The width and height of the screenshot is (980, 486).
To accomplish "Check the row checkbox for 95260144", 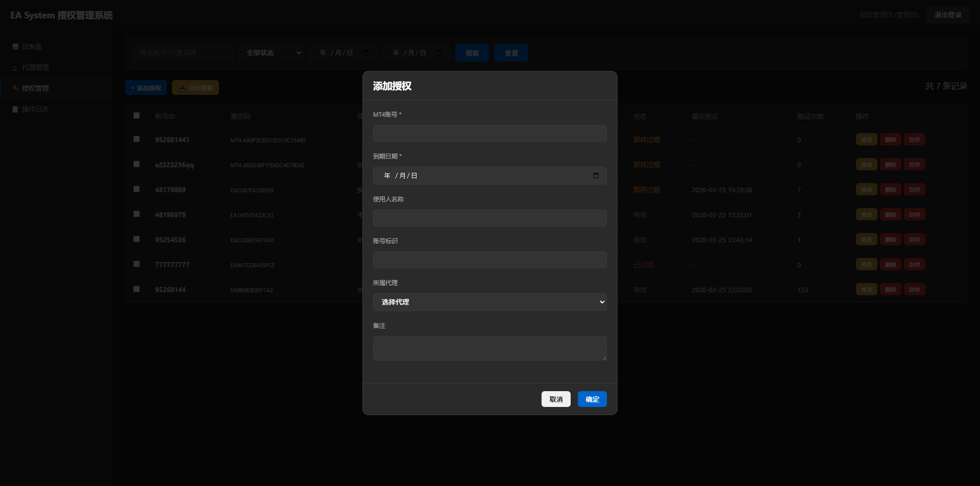I will [136, 289].
